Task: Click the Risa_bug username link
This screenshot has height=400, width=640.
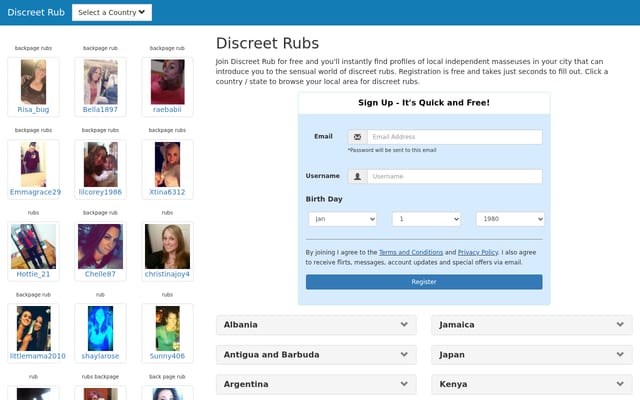Action: click(33, 109)
